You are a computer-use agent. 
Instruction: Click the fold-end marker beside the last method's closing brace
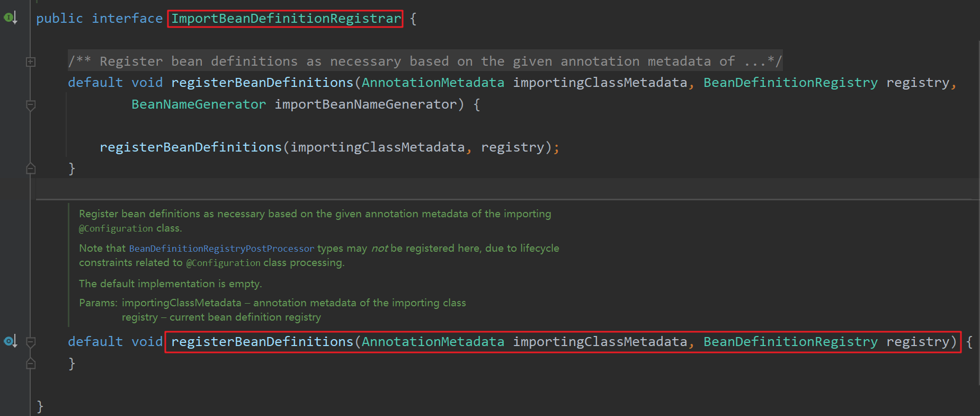click(x=31, y=364)
